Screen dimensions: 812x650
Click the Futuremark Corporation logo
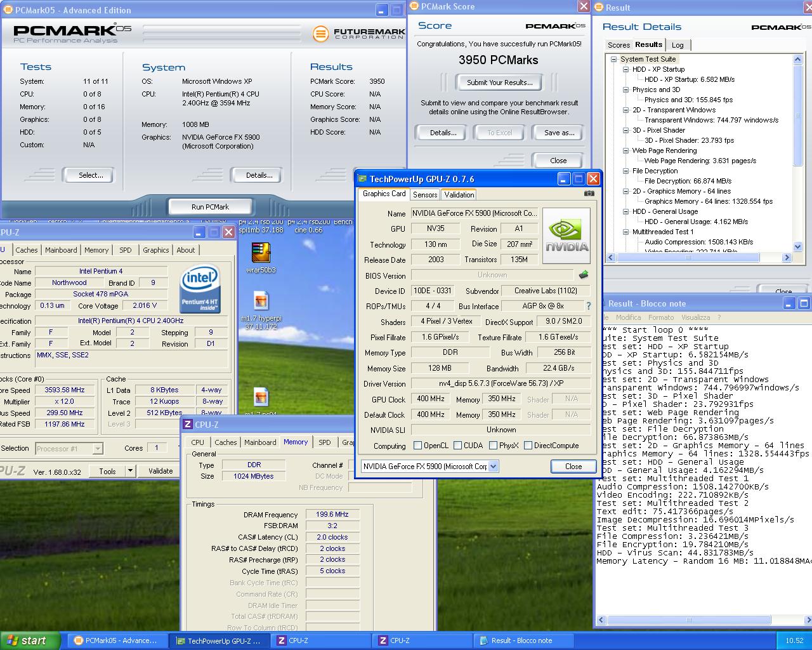359,32
